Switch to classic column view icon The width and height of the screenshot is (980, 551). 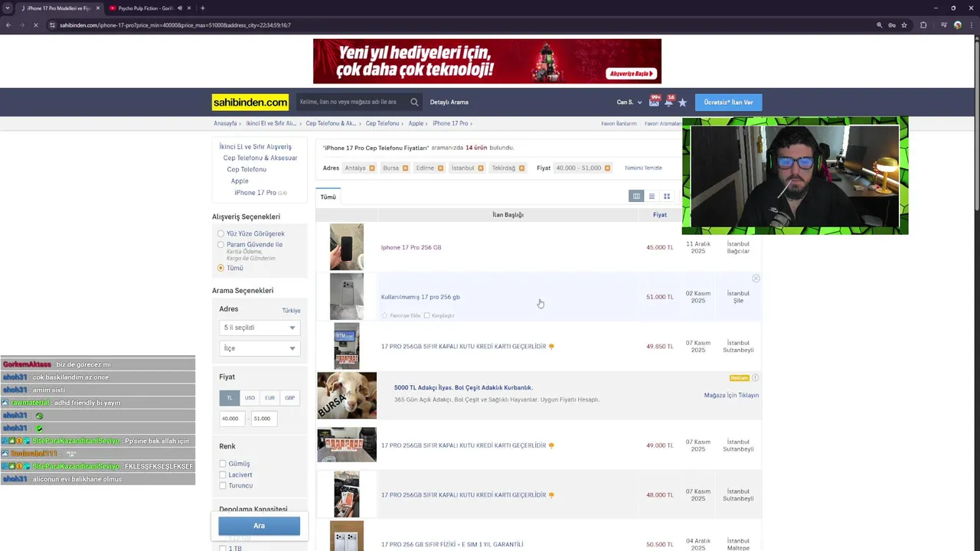pos(636,196)
